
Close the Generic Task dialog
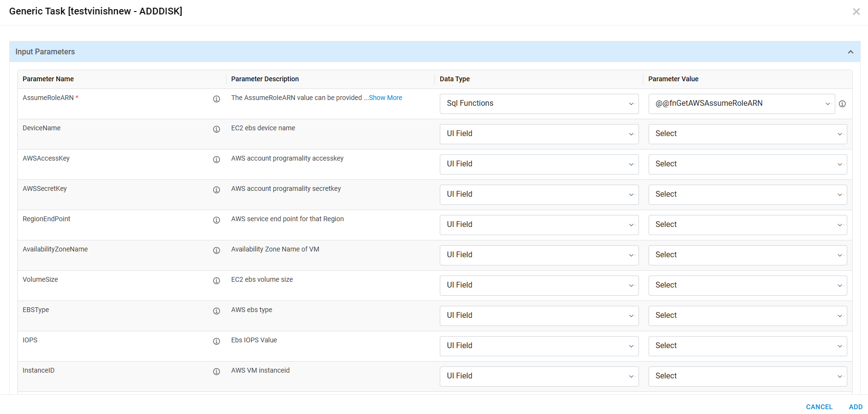point(856,12)
